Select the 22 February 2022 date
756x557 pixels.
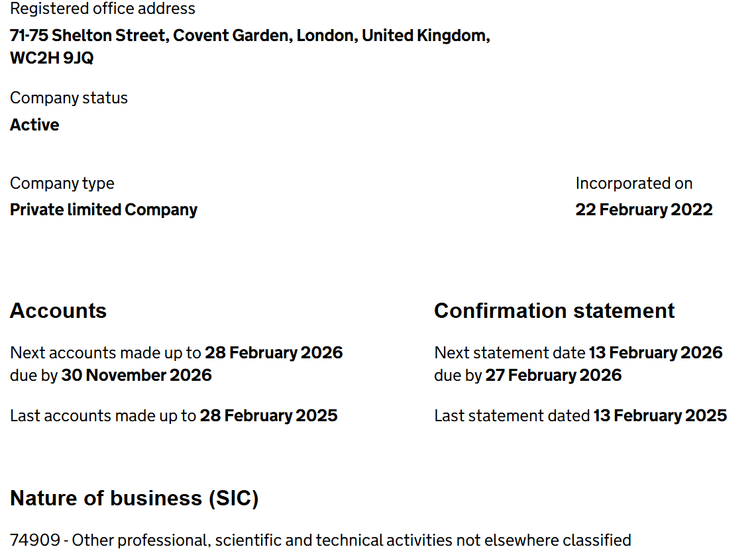pyautogui.click(x=643, y=209)
